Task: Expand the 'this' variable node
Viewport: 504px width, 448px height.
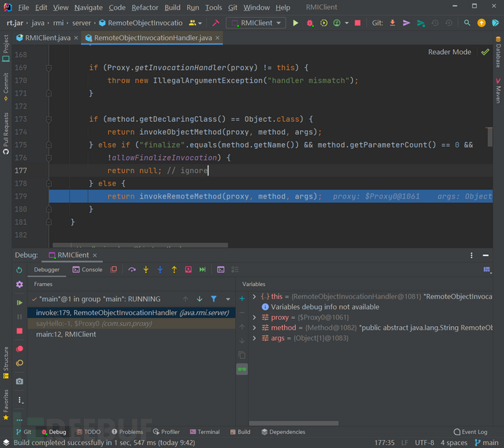Action: [x=254, y=296]
